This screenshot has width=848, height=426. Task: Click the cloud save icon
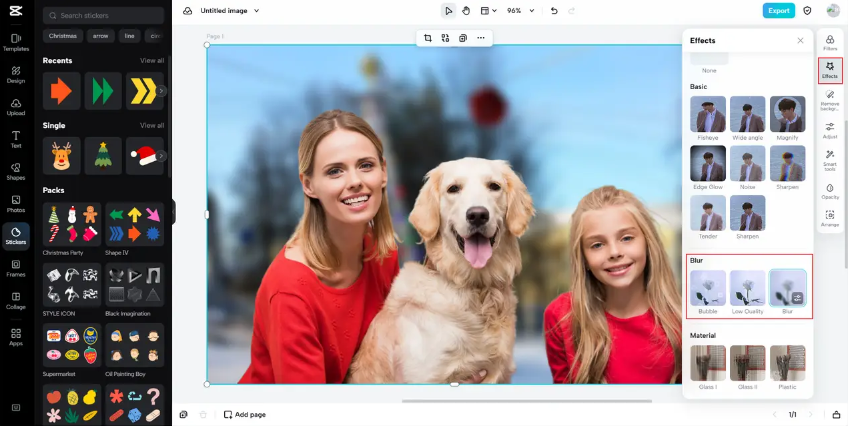pyautogui.click(x=188, y=11)
